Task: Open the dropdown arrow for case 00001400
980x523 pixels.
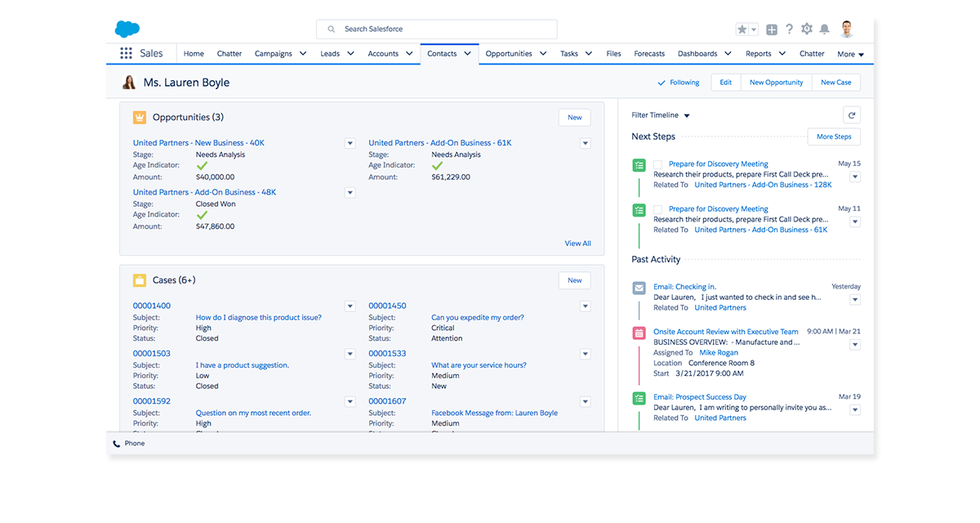Action: [x=350, y=306]
